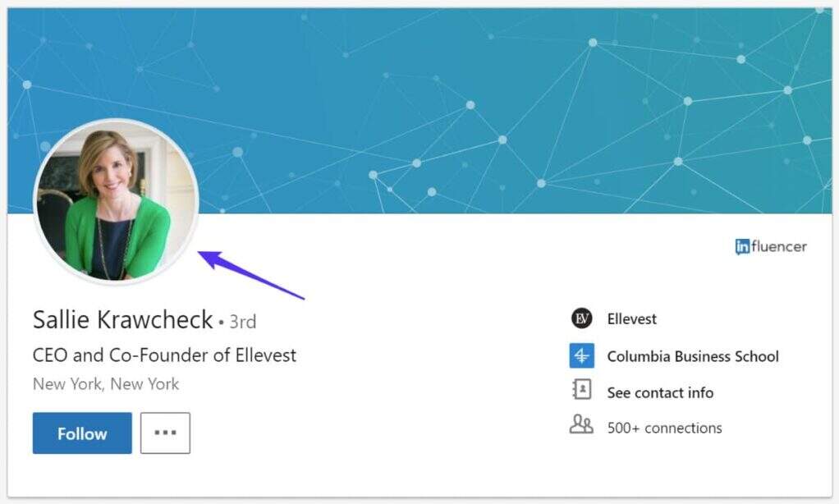Click the contact info card icon
This screenshot has width=839, height=504.
[x=581, y=392]
